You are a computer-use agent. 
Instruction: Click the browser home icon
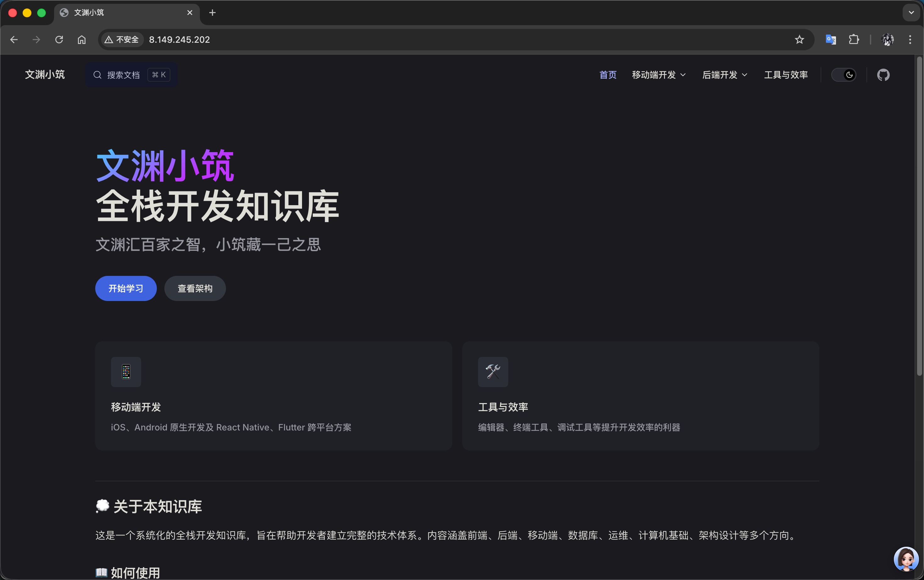coord(81,39)
